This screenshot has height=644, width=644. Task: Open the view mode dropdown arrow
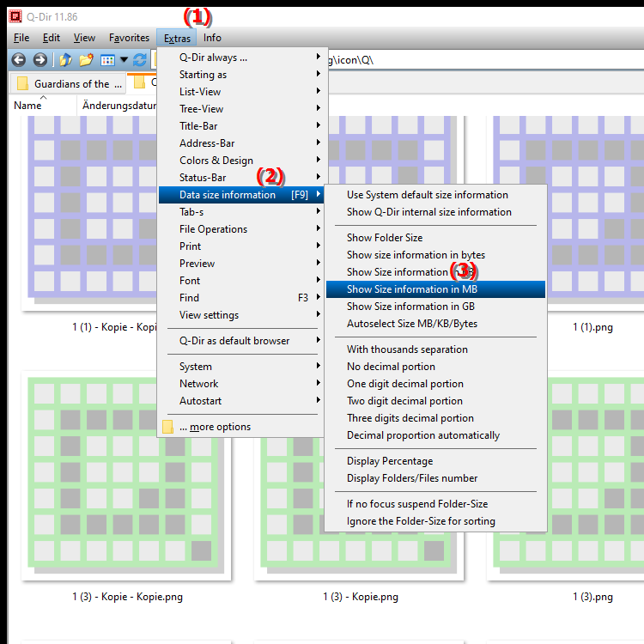[x=124, y=60]
